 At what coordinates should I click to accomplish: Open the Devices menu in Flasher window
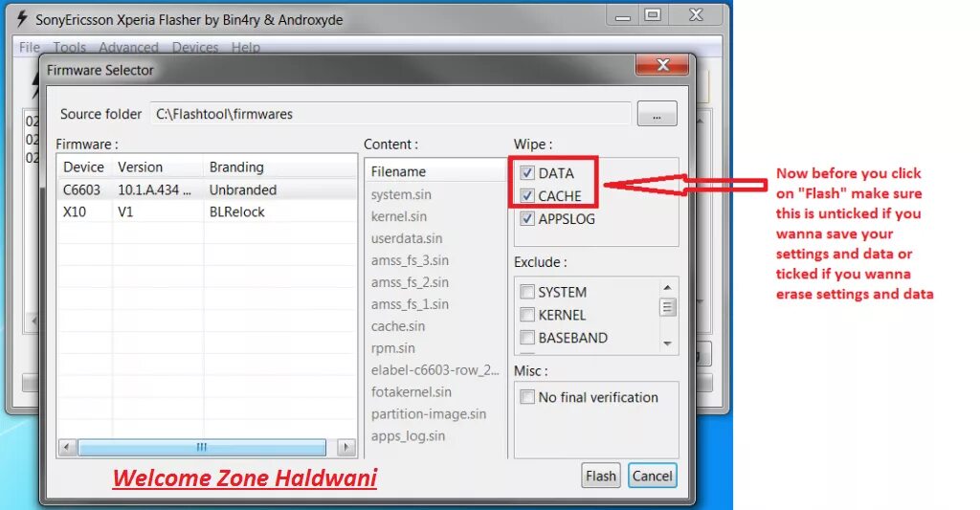(195, 48)
